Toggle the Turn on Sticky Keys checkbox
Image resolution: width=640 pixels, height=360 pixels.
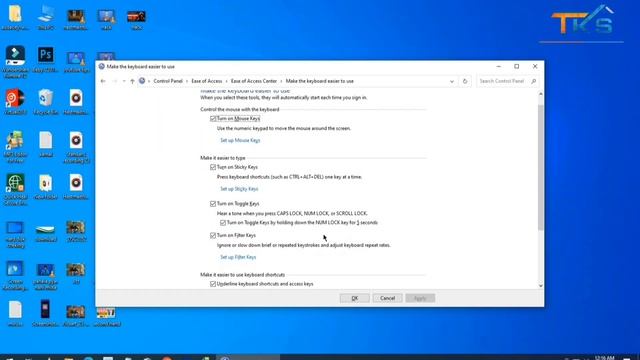tap(213, 167)
